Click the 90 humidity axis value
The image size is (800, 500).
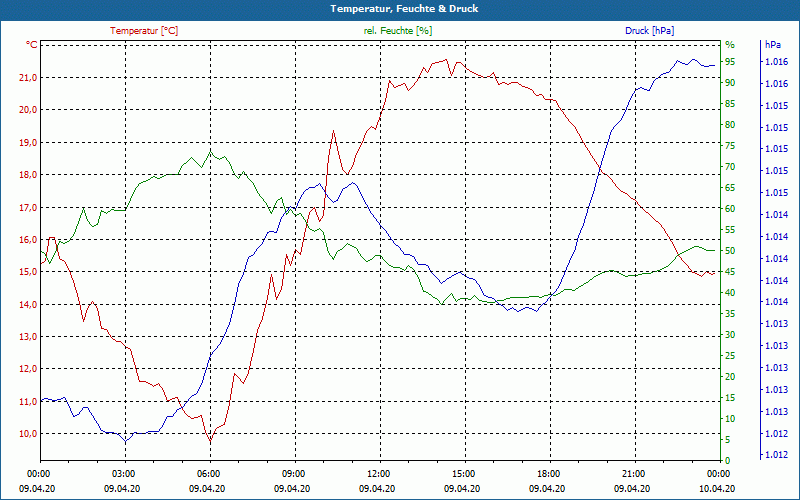(x=730, y=83)
